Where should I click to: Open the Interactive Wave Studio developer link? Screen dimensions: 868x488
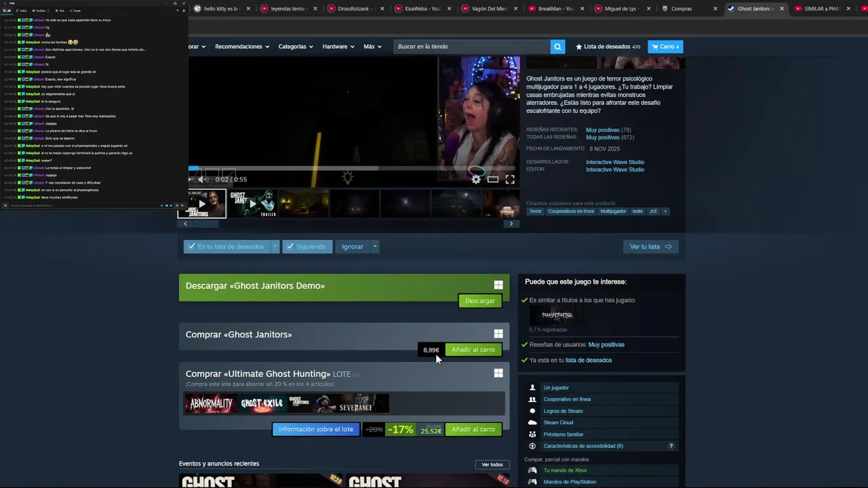point(615,162)
